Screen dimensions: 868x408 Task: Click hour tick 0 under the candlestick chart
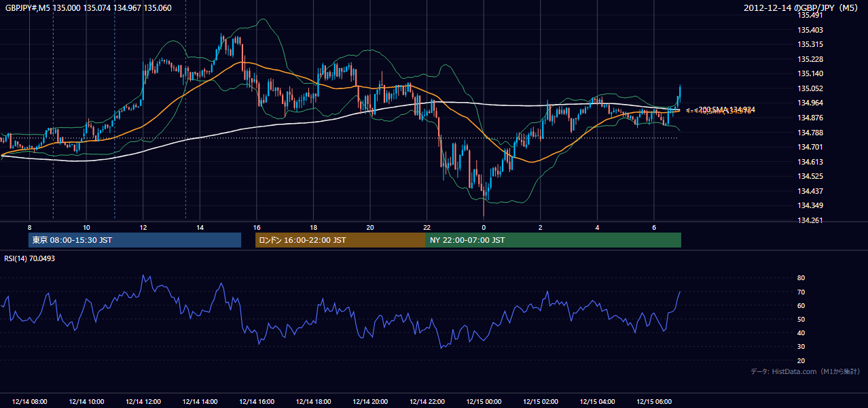pos(484,227)
